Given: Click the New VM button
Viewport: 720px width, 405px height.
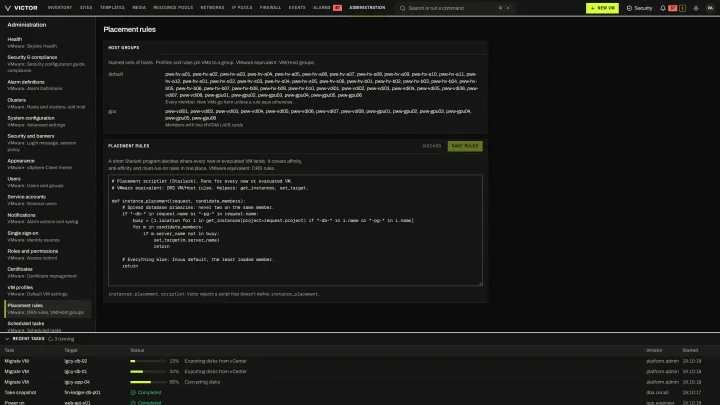Looking at the screenshot, I should [602, 8].
